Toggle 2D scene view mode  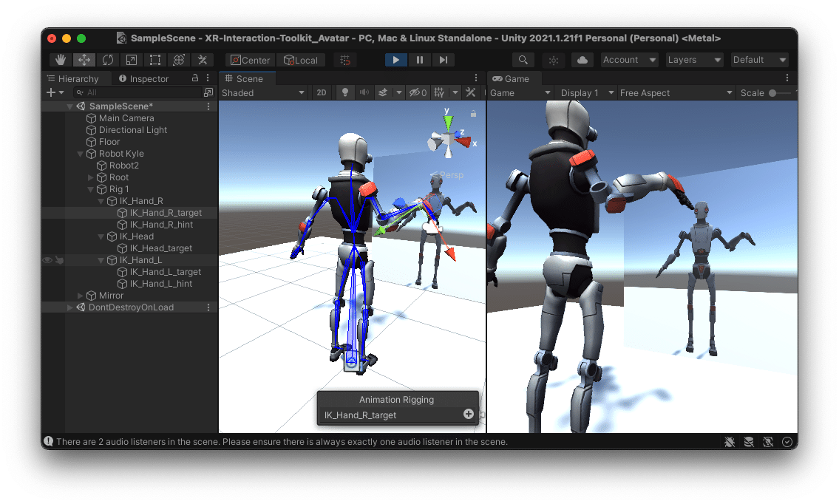tap(321, 92)
